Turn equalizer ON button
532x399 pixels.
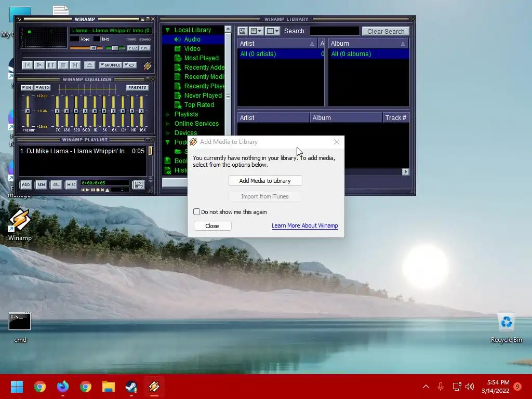click(27, 87)
